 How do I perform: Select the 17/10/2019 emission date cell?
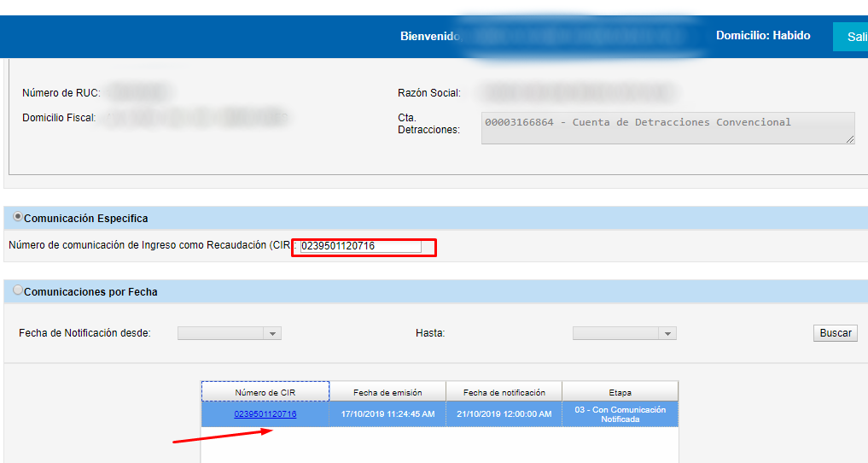387,414
